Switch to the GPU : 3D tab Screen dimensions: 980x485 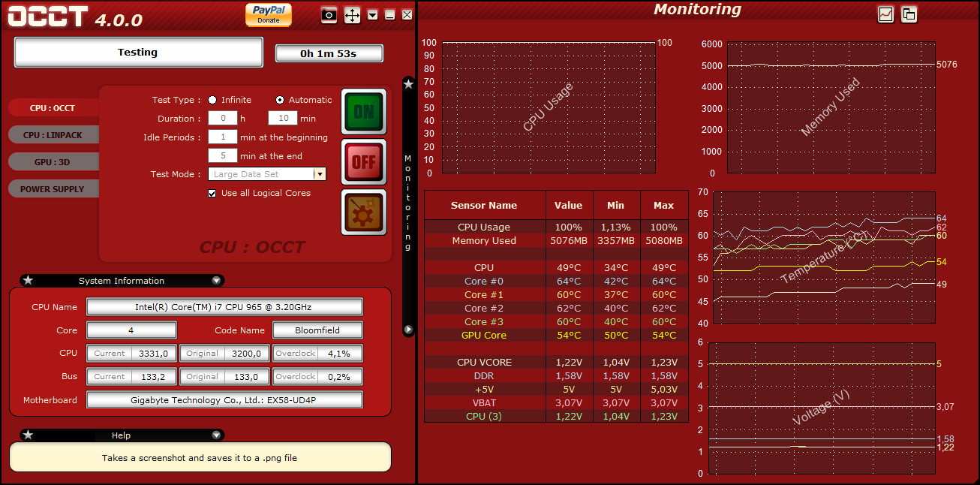point(53,162)
